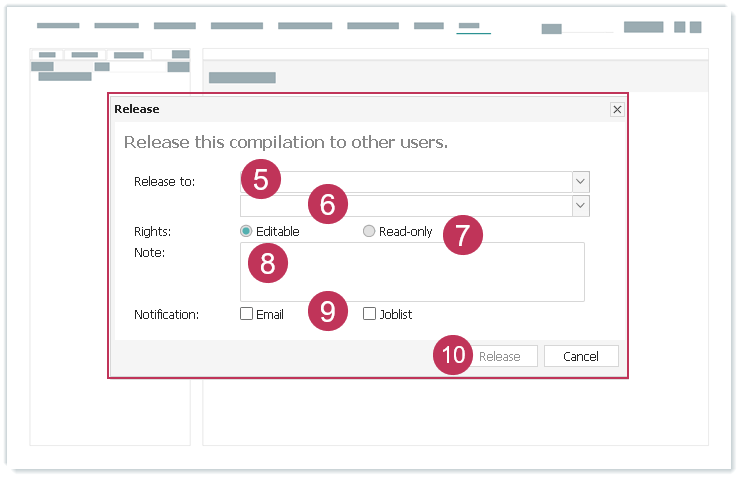The height and width of the screenshot is (479, 741).
Task: Expand the second Release to dropdown arrow
Action: pos(580,205)
